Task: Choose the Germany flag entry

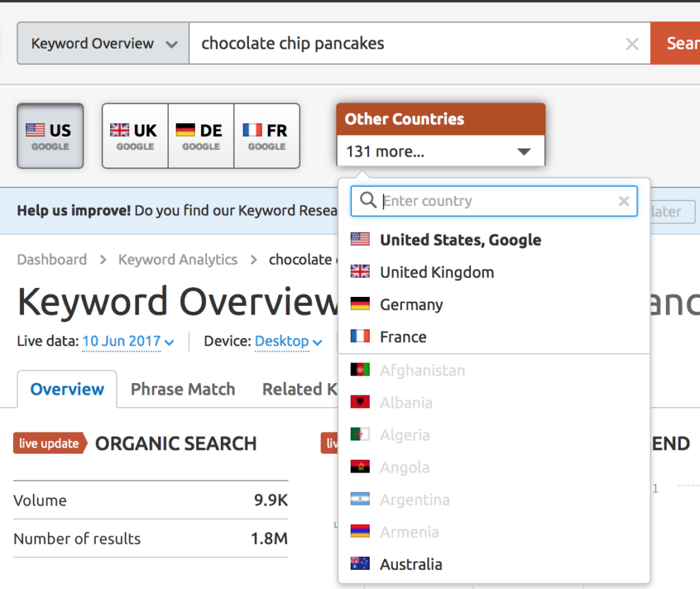Action: (x=360, y=304)
